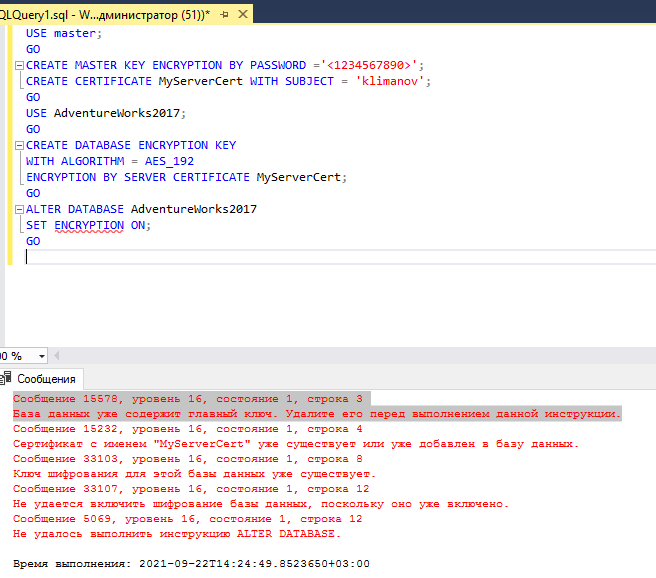Click the MyServerCert name in CREATE CERTIFICATE line
Viewport: 656px width, 578px height.
(201, 81)
